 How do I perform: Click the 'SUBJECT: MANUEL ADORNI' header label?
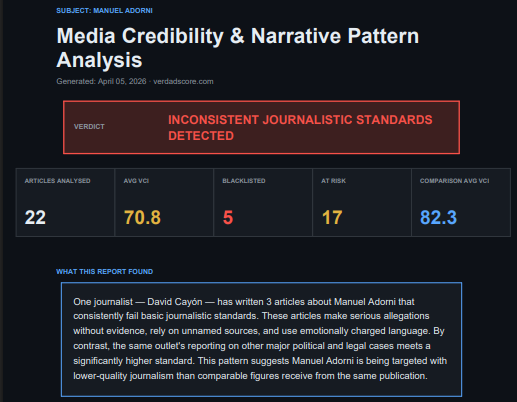[104, 11]
